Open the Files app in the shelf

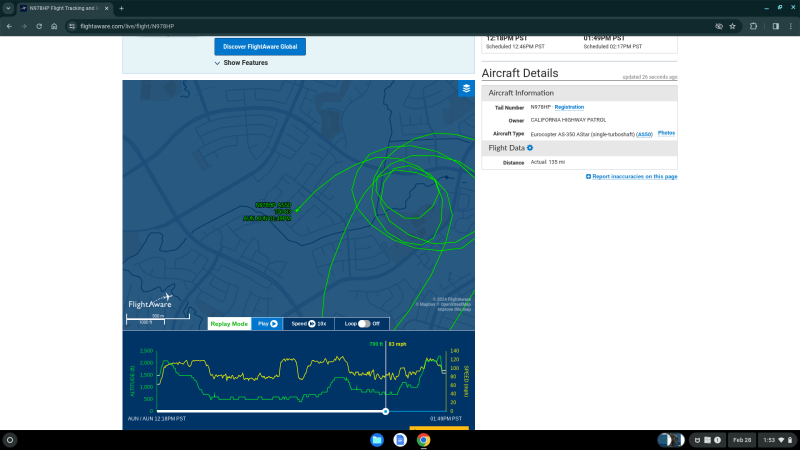pos(377,440)
